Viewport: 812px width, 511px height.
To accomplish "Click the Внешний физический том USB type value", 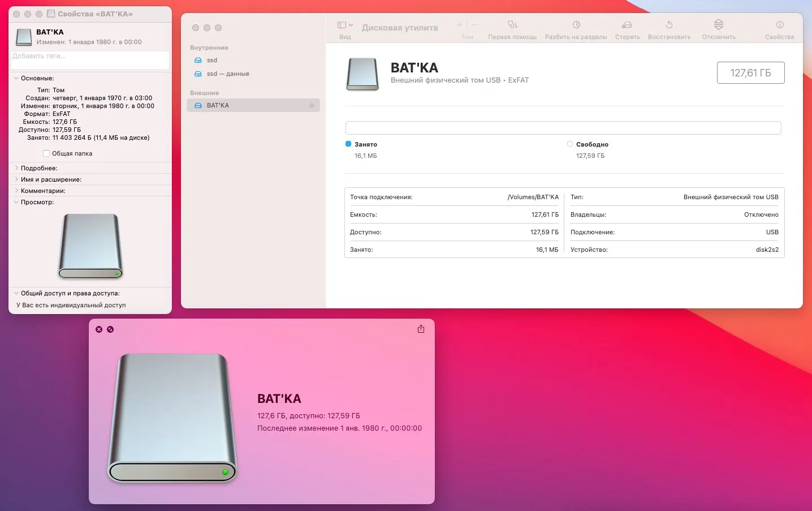I will (x=731, y=197).
